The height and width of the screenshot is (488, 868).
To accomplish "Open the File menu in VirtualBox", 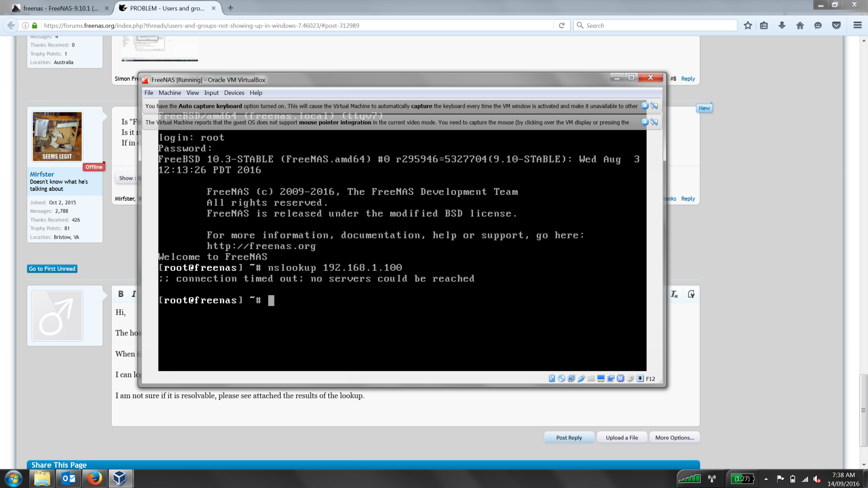I will [x=149, y=93].
